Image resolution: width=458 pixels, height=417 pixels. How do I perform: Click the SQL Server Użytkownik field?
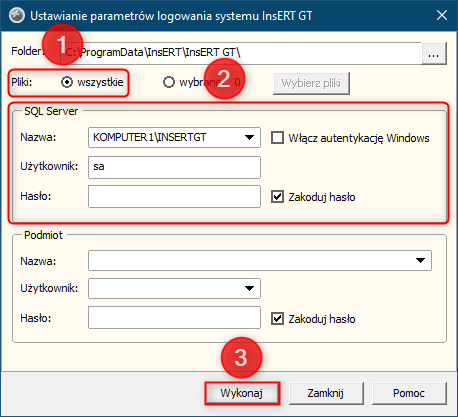tap(174, 167)
